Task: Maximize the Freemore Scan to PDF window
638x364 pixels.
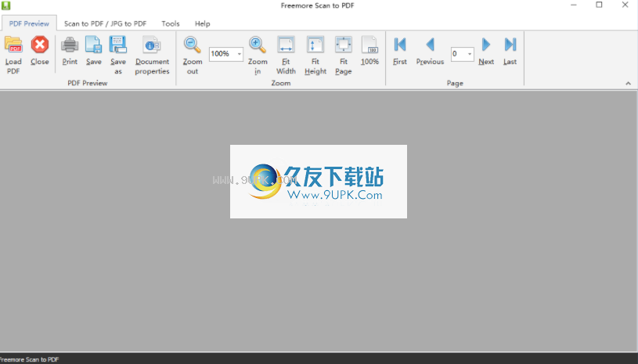Action: 599,5
